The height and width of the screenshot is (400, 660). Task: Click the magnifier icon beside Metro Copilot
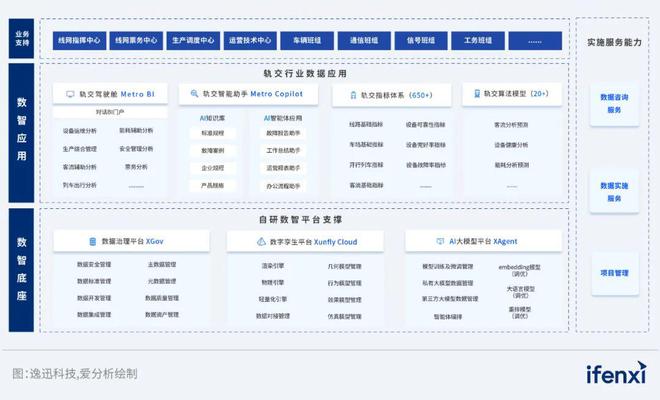[194, 93]
